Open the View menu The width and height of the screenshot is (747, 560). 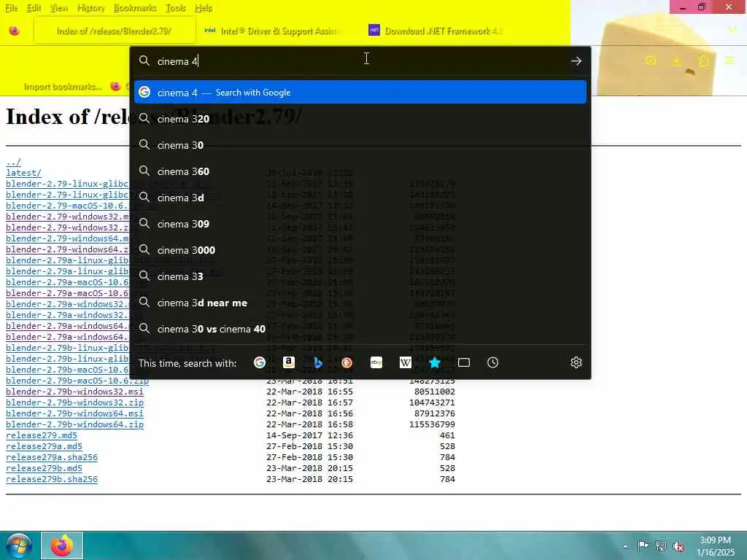tap(59, 8)
